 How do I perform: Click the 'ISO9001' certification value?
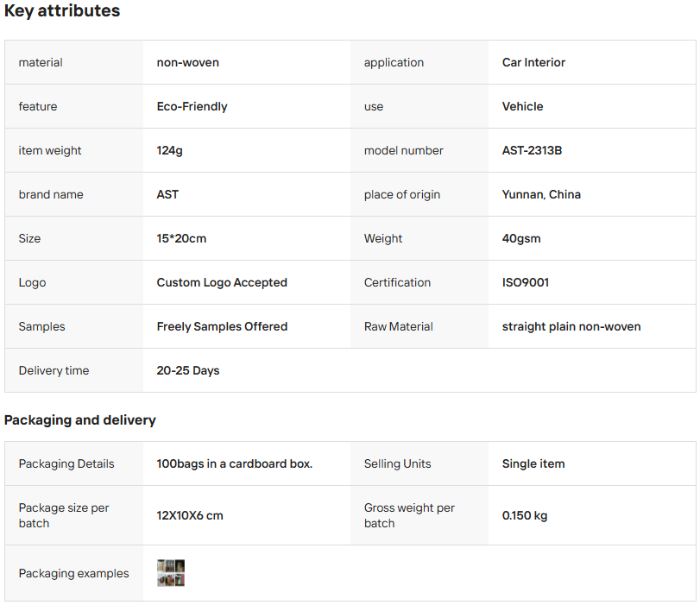(x=525, y=282)
